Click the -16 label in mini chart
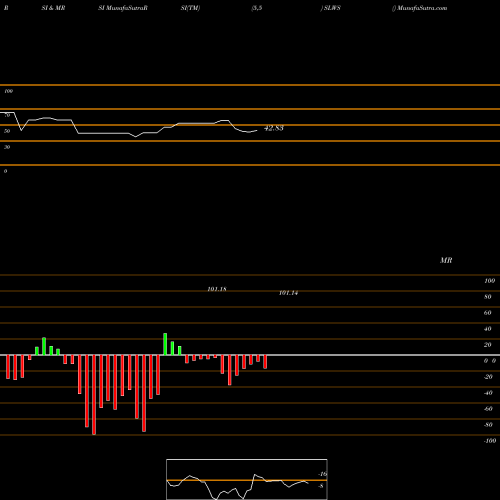Screen dimensions: 500x500 pyautogui.click(x=323, y=474)
